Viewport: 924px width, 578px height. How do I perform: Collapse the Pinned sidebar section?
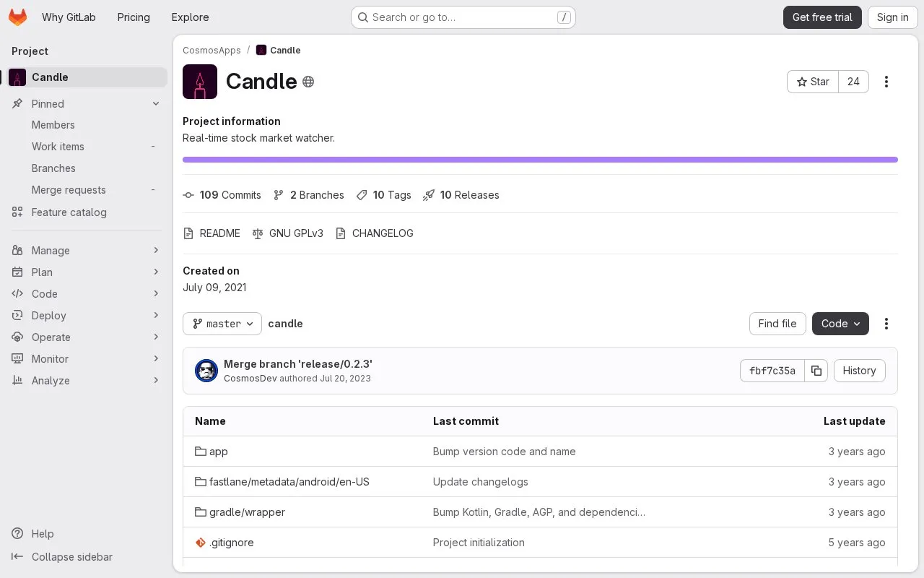(87, 104)
